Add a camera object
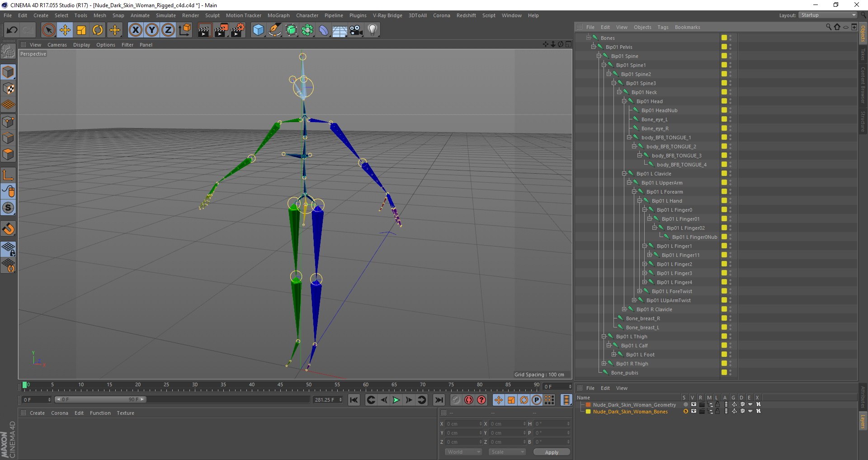This screenshot has height=460, width=868. click(356, 30)
